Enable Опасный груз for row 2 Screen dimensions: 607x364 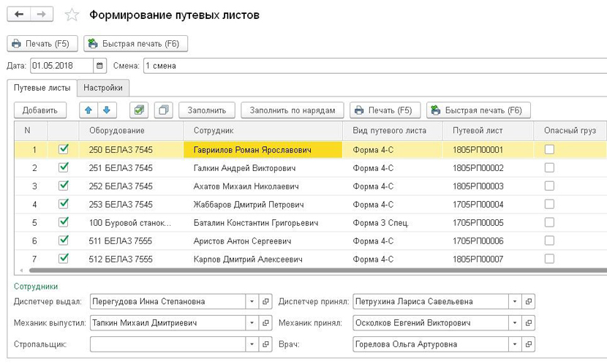pos(549,168)
